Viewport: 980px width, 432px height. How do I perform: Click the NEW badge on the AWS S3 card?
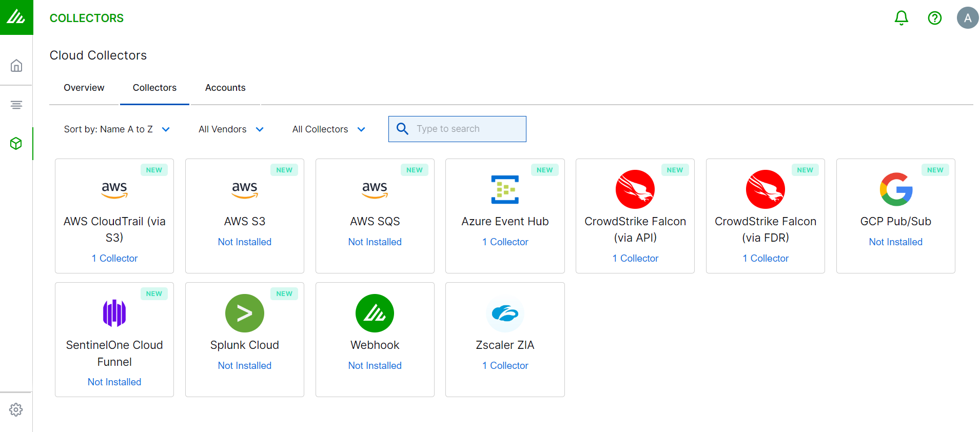pyautogui.click(x=284, y=170)
